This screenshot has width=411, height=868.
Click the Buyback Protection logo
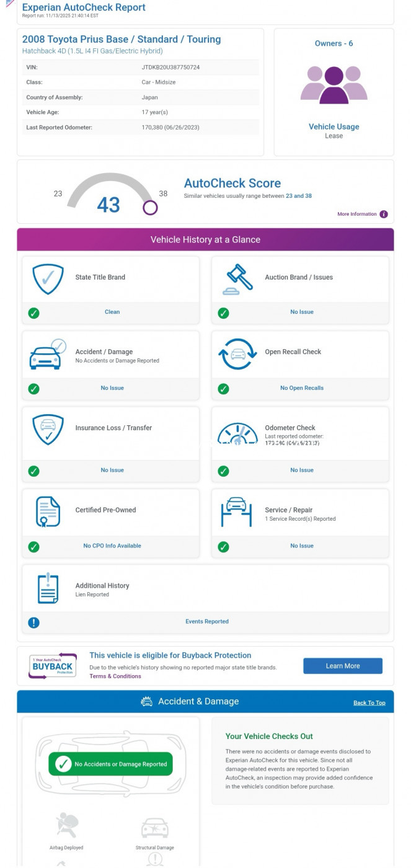coord(53,666)
